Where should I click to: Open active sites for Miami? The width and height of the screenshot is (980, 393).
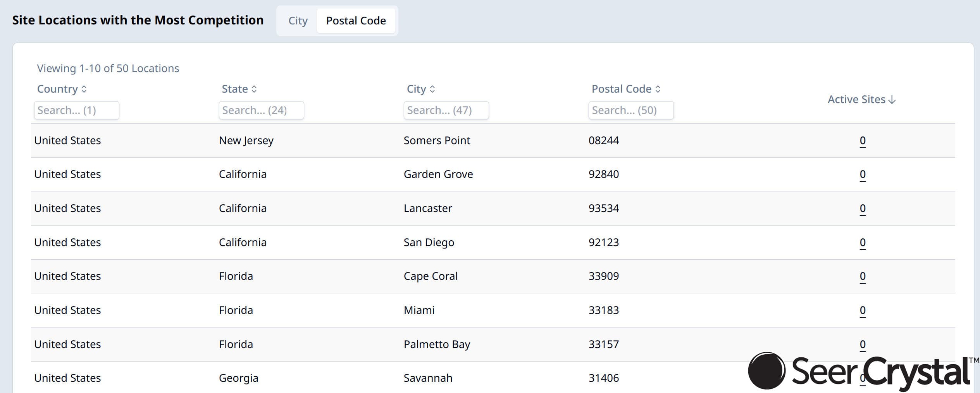[x=862, y=310]
